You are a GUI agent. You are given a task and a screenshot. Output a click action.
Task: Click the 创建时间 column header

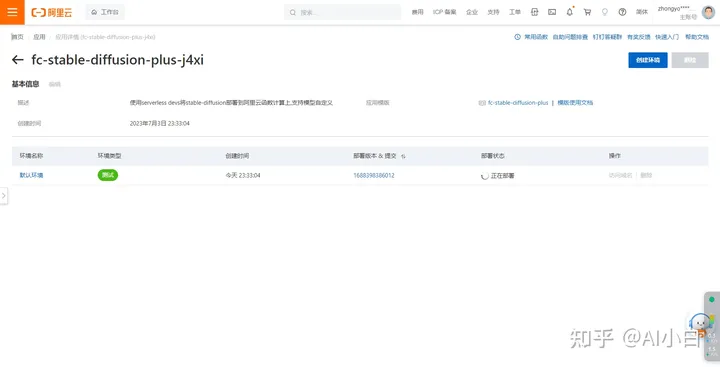[x=237, y=156]
